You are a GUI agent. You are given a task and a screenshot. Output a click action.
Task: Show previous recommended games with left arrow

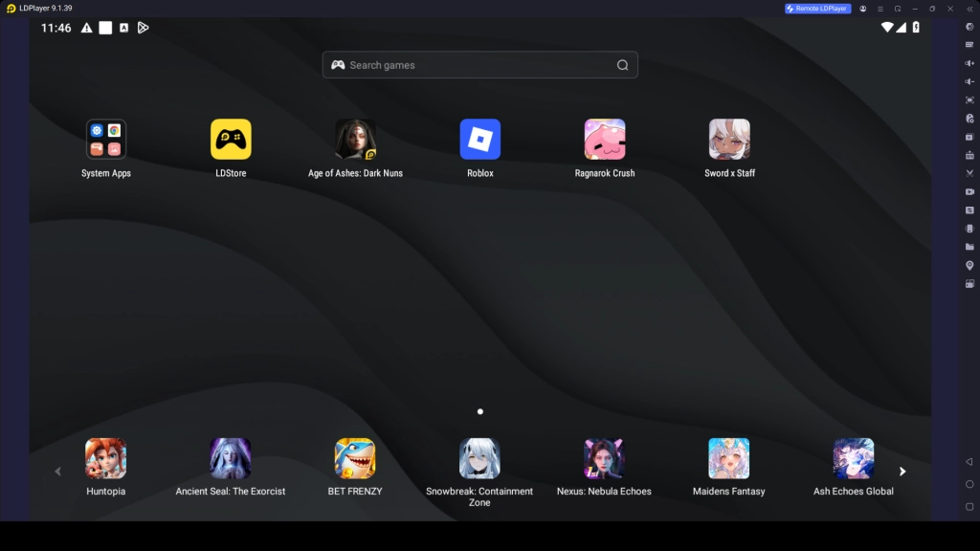[x=58, y=472]
